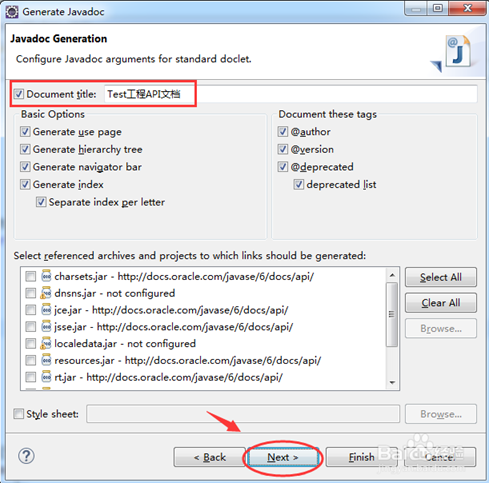Click the jce.jar archive icon
This screenshot has width=489, height=483.
[46, 310]
